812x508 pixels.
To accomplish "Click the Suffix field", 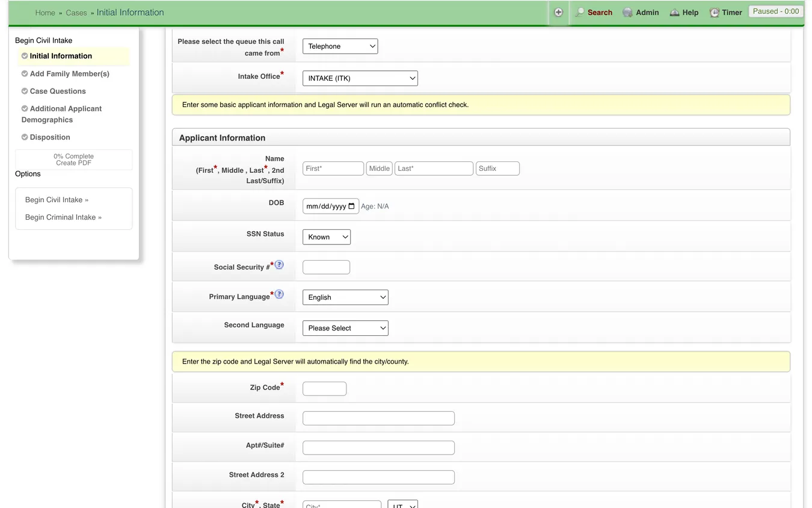I will pyautogui.click(x=497, y=169).
